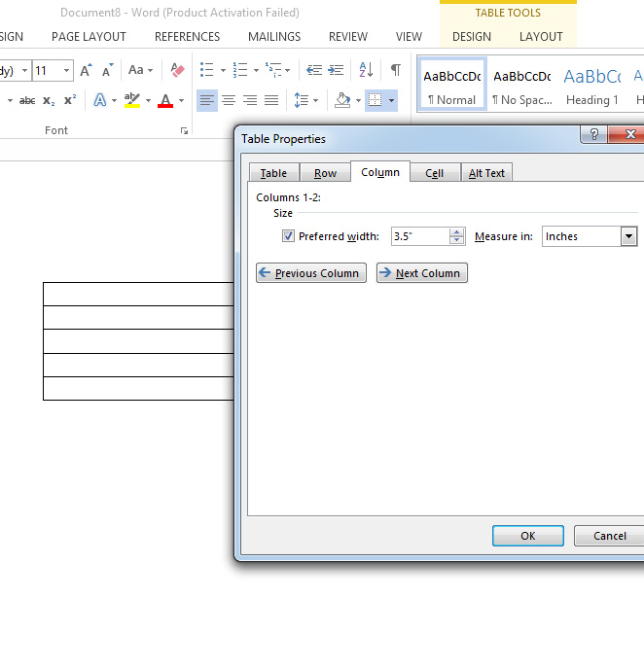Apply yellow text highlight color
The width and height of the screenshot is (644, 669).
coord(132,101)
